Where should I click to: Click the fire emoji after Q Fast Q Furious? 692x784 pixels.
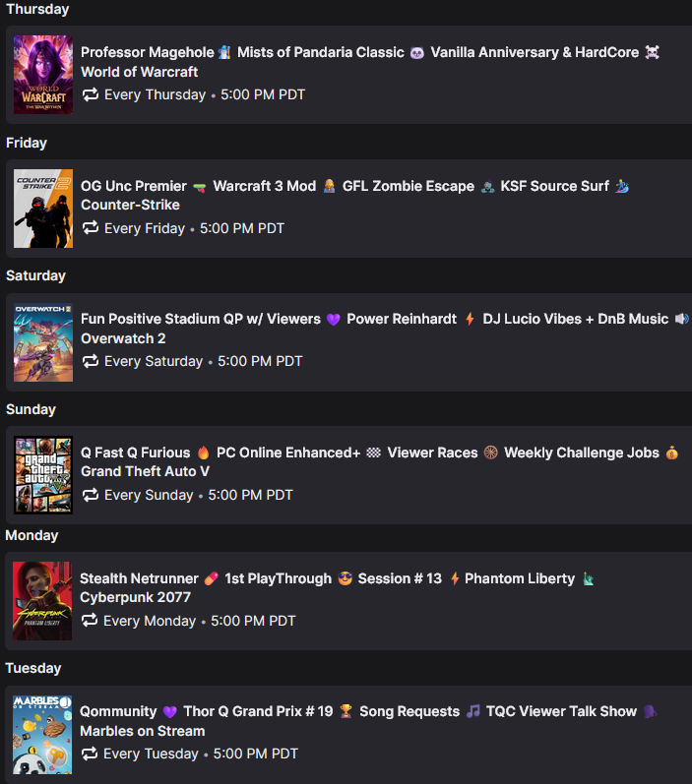pos(203,452)
